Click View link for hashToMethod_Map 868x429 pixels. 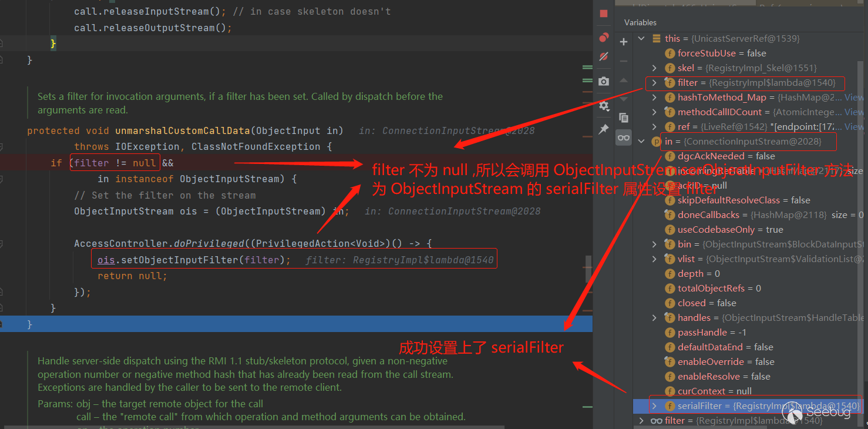[853, 98]
